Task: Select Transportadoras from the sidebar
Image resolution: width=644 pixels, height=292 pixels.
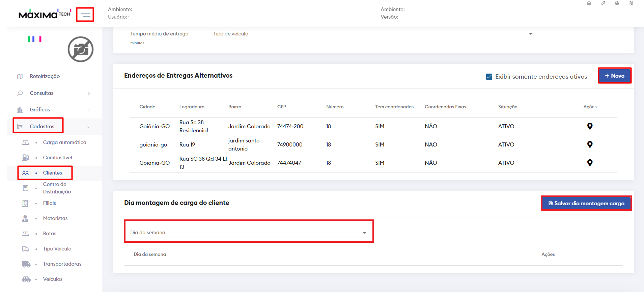Action: pos(62,264)
